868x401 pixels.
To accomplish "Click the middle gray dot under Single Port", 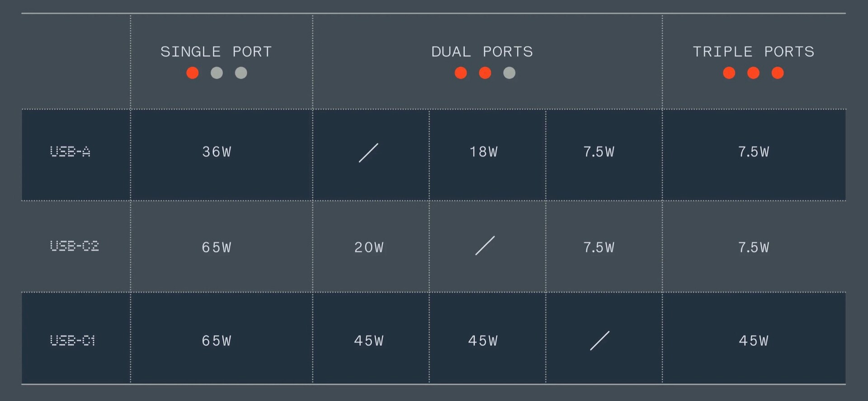I will tap(217, 73).
